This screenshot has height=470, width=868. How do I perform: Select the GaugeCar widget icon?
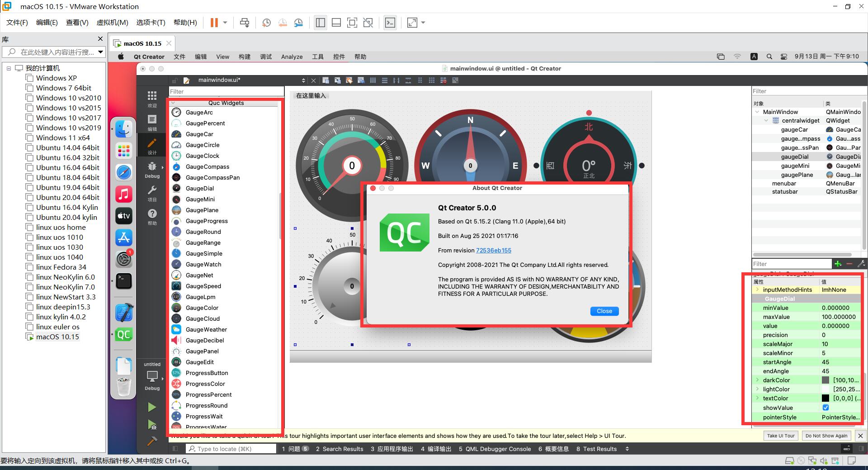[176, 134]
